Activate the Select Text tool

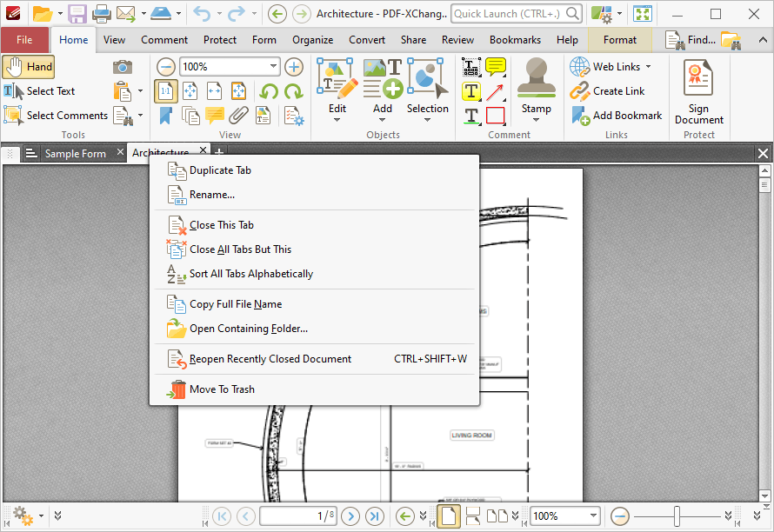[39, 90]
